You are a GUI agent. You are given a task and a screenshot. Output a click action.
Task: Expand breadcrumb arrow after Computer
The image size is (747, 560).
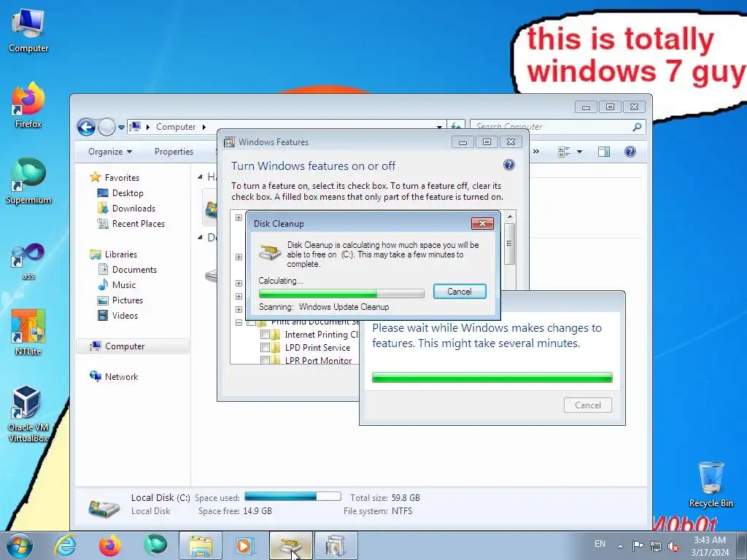204,127
